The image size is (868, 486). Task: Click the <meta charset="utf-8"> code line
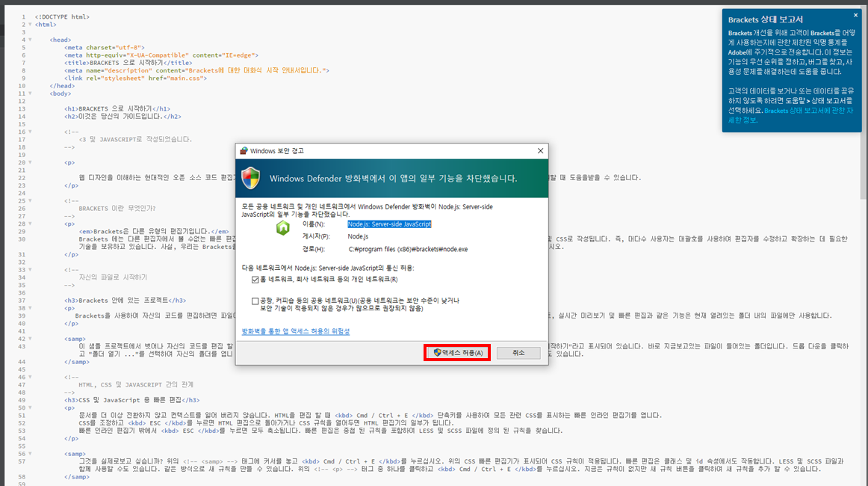104,48
